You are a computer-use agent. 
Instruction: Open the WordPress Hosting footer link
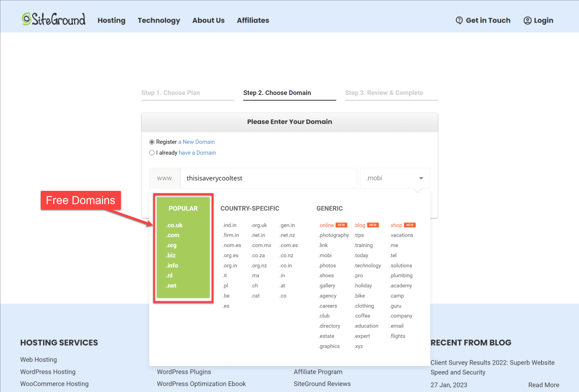click(48, 372)
